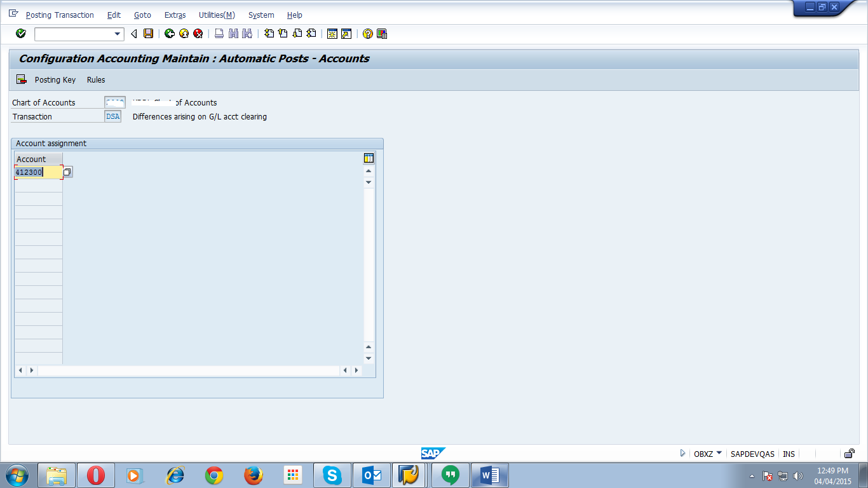Image resolution: width=868 pixels, height=488 pixels.
Task: Click the red Cancel icon
Action: (198, 33)
